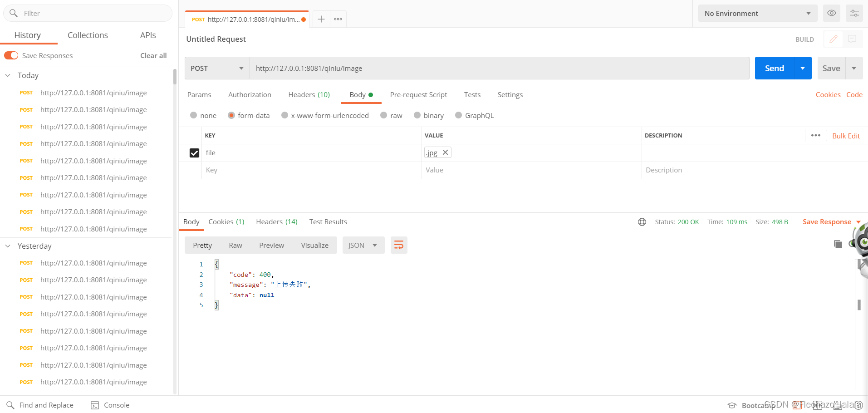Image resolution: width=868 pixels, height=413 pixels.
Task: Click the Pretty response view button
Action: (x=202, y=245)
